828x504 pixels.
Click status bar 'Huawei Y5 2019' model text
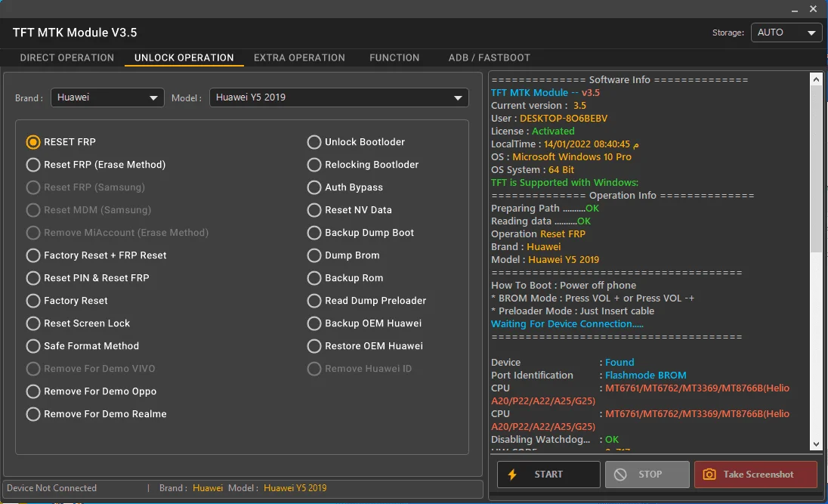295,488
